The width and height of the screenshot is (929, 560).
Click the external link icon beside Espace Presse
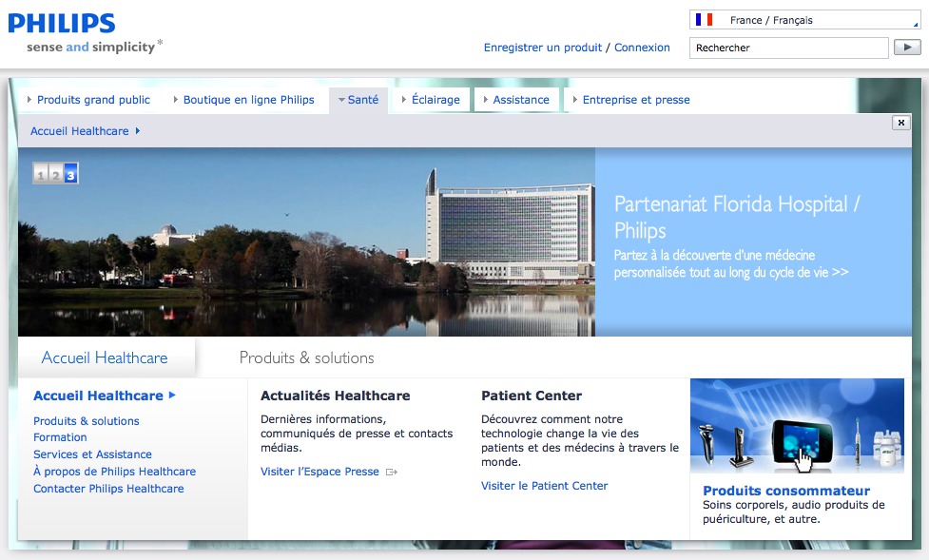392,473
